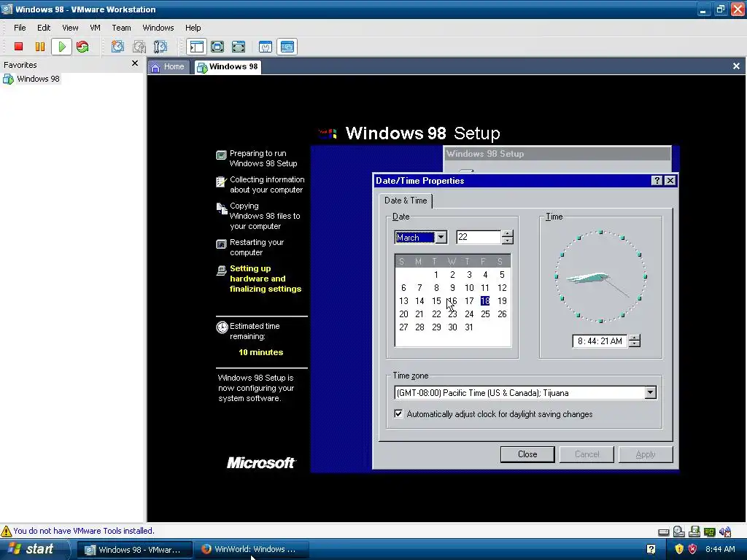Decrease the year with the down spinner arrow
The height and width of the screenshot is (560, 747).
[508, 241]
